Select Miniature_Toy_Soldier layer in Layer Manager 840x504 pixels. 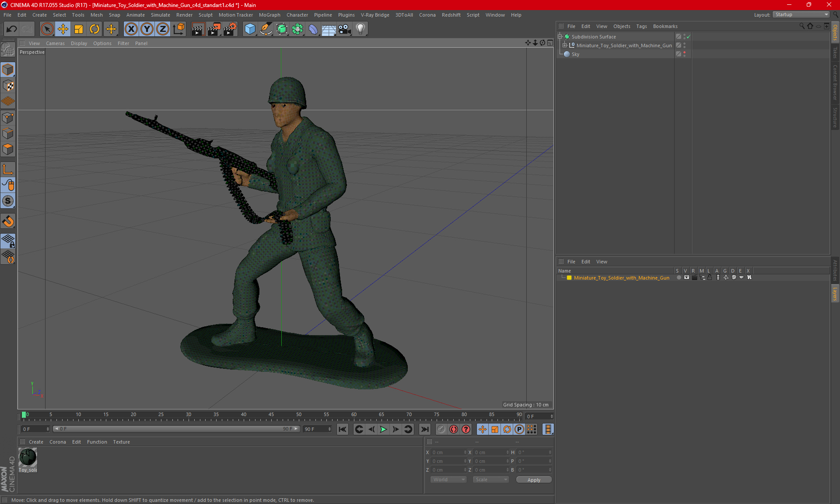tap(621, 278)
